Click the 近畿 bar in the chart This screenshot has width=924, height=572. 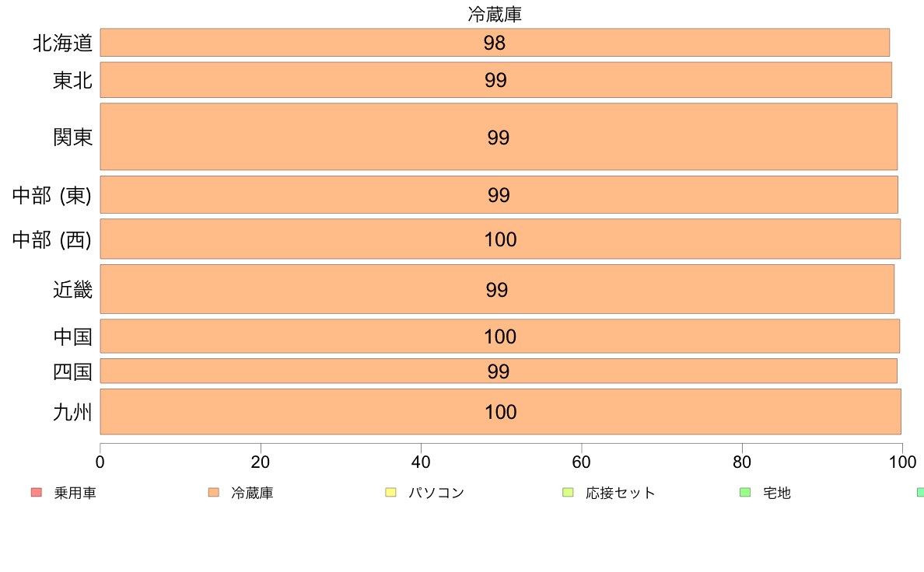[497, 288]
